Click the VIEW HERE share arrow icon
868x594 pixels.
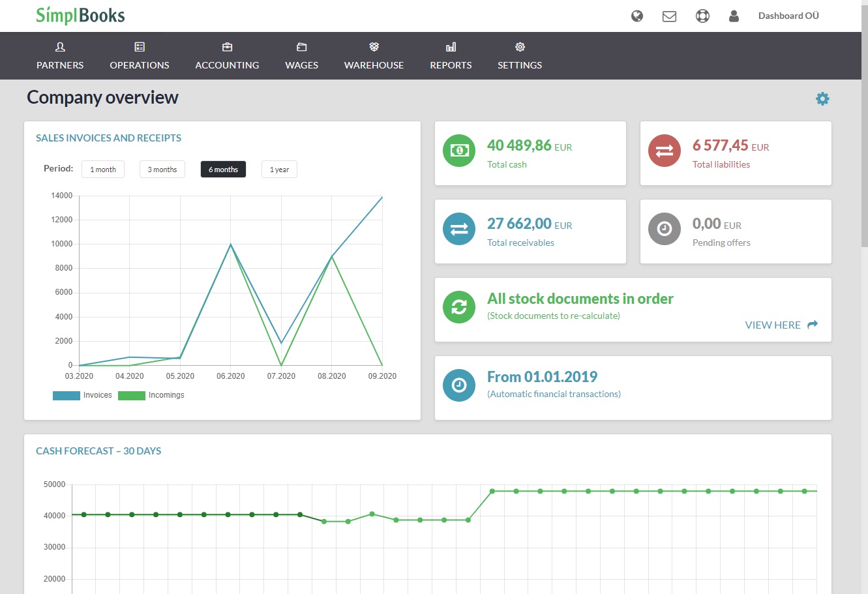(x=813, y=324)
